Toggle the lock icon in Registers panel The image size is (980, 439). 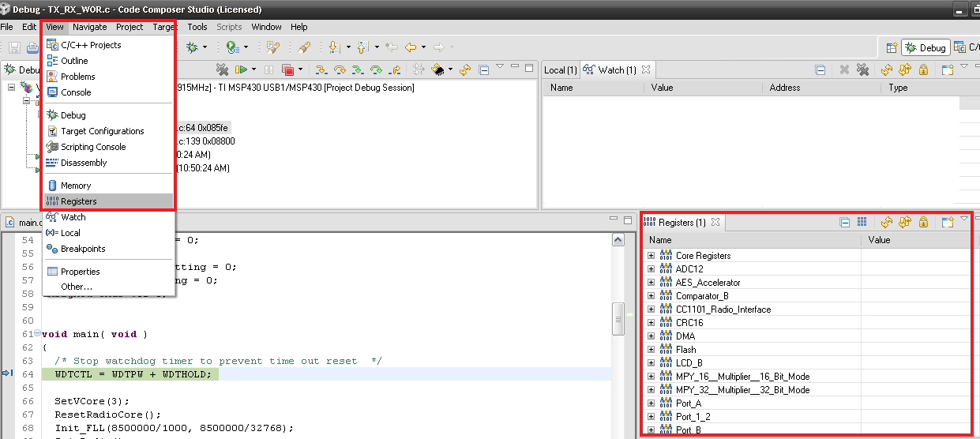point(922,223)
